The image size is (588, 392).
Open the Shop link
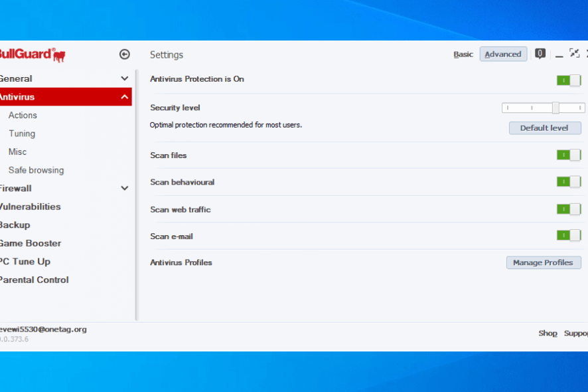coord(548,333)
